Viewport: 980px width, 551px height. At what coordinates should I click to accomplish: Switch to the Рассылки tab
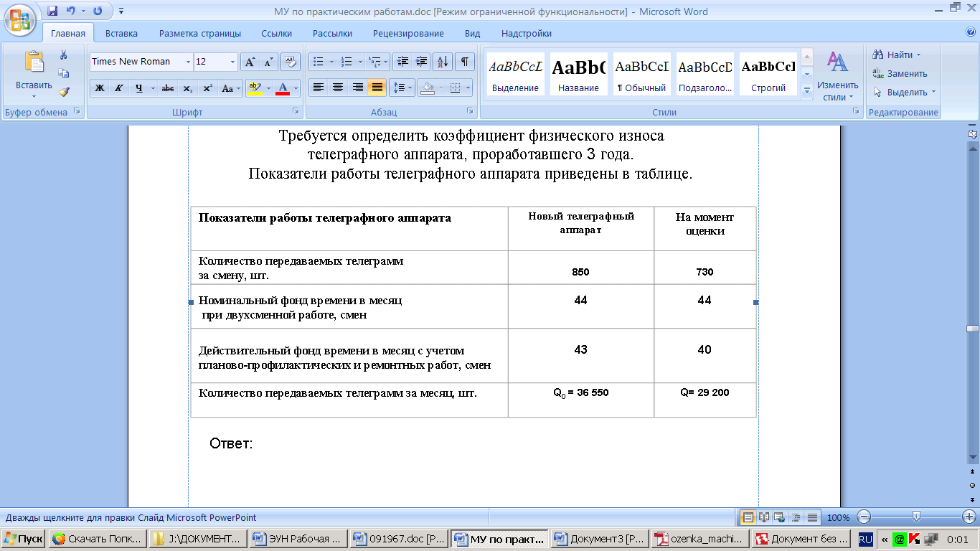click(332, 33)
